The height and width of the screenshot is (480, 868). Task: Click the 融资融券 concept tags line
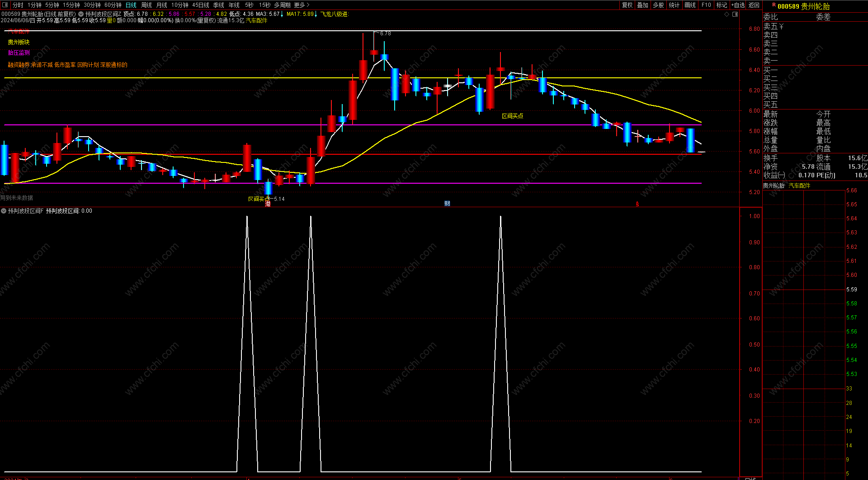click(x=68, y=65)
